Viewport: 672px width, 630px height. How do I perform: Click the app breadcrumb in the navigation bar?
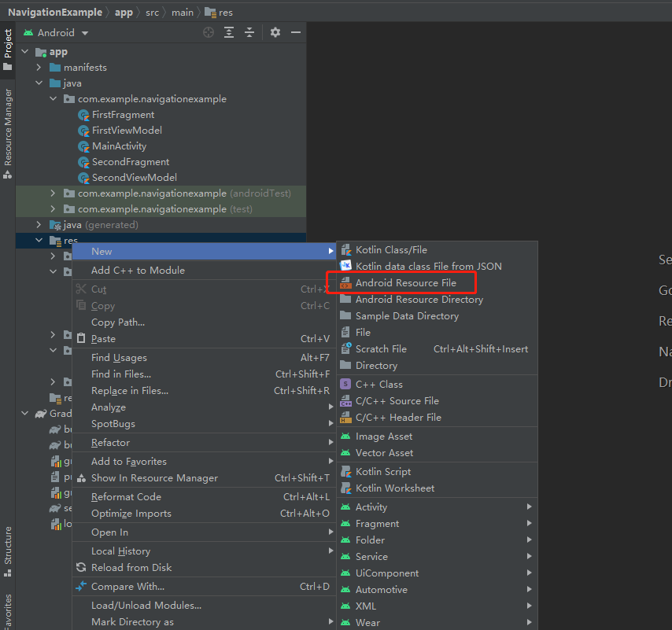pyautogui.click(x=124, y=12)
